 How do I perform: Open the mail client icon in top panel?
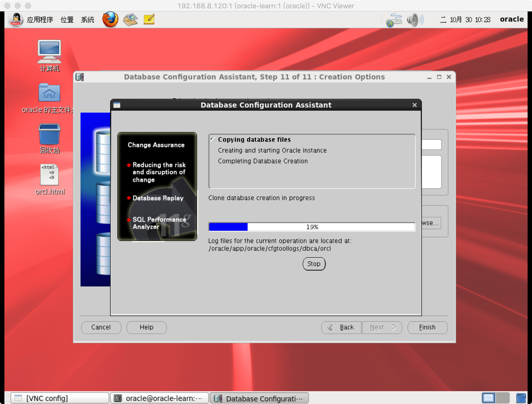pyautogui.click(x=130, y=19)
